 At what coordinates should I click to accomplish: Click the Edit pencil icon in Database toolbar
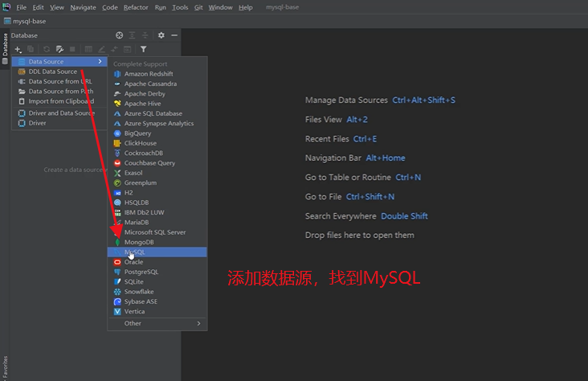tap(102, 49)
